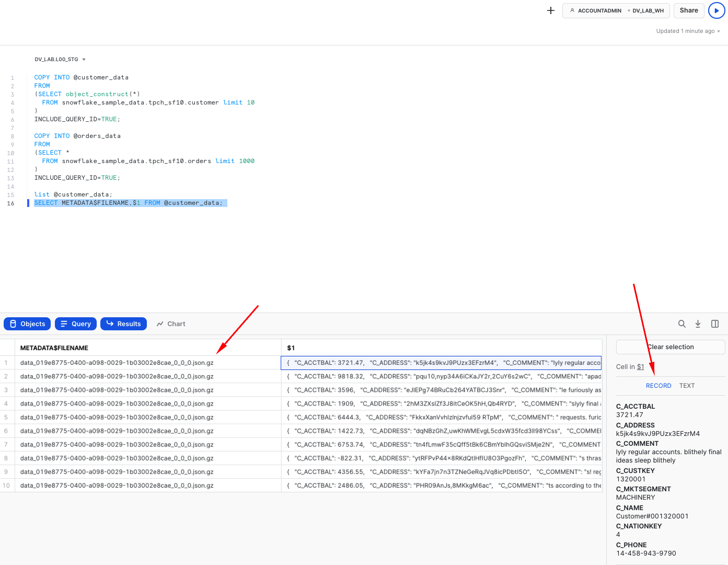Screen dimensions: 728x565
Task: Click the plus icon to add worksheet
Action: pyautogui.click(x=550, y=10)
